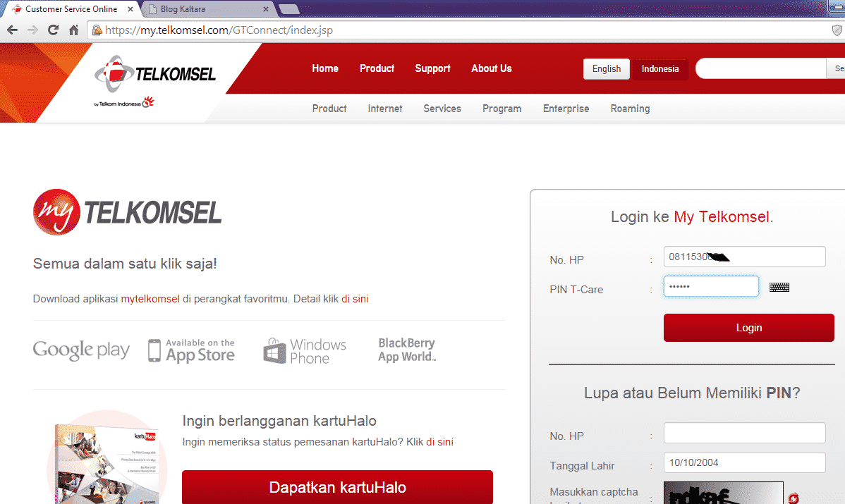
Task: Switch language to English
Action: [x=607, y=69]
